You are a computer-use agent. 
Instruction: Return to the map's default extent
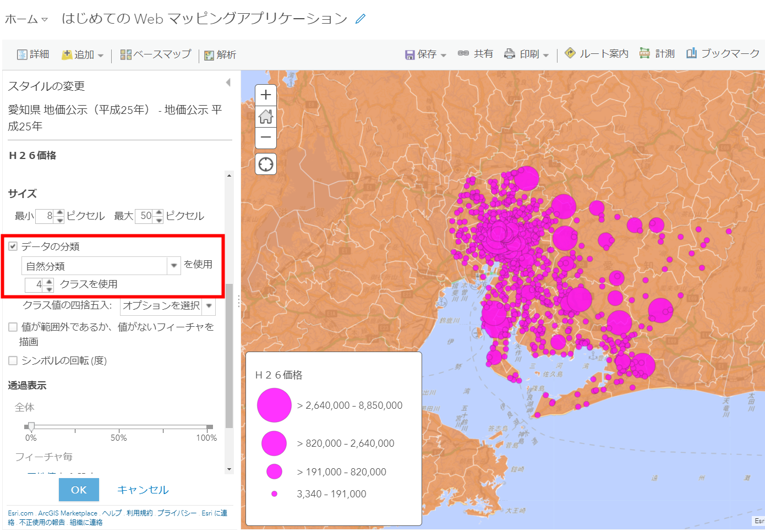click(266, 116)
